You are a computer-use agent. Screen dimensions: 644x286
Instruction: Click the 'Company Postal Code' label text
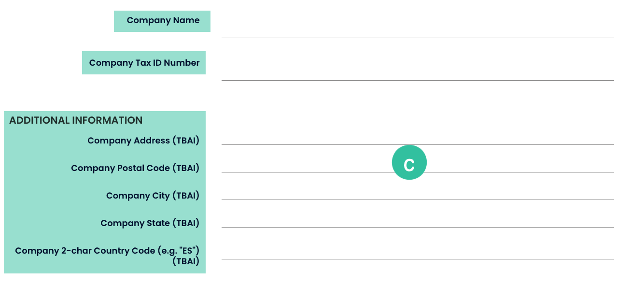click(120, 168)
